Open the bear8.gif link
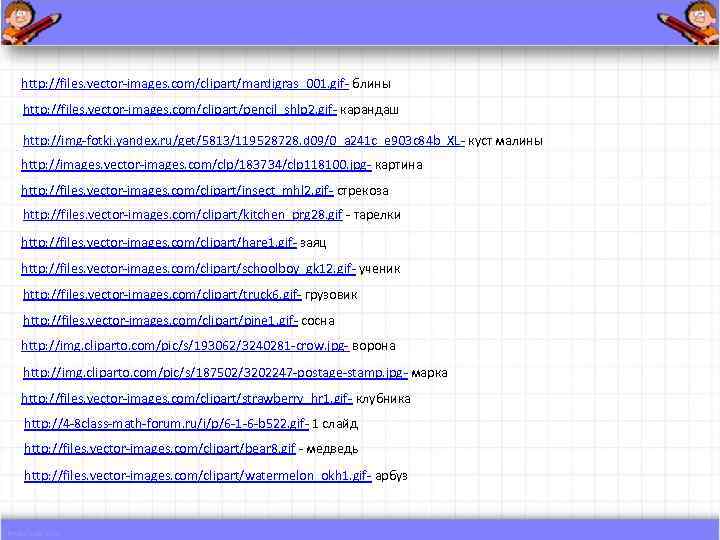Screen dimensions: 720x540 pos(160,448)
